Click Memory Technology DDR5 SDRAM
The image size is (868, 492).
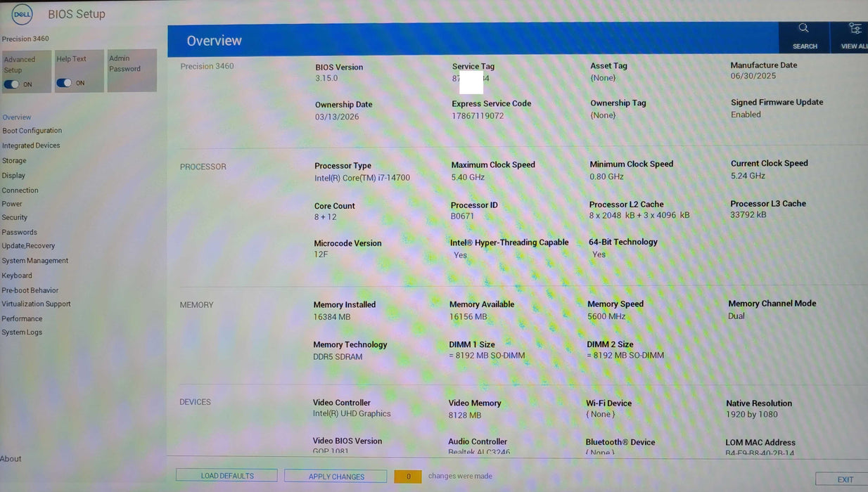click(x=338, y=357)
